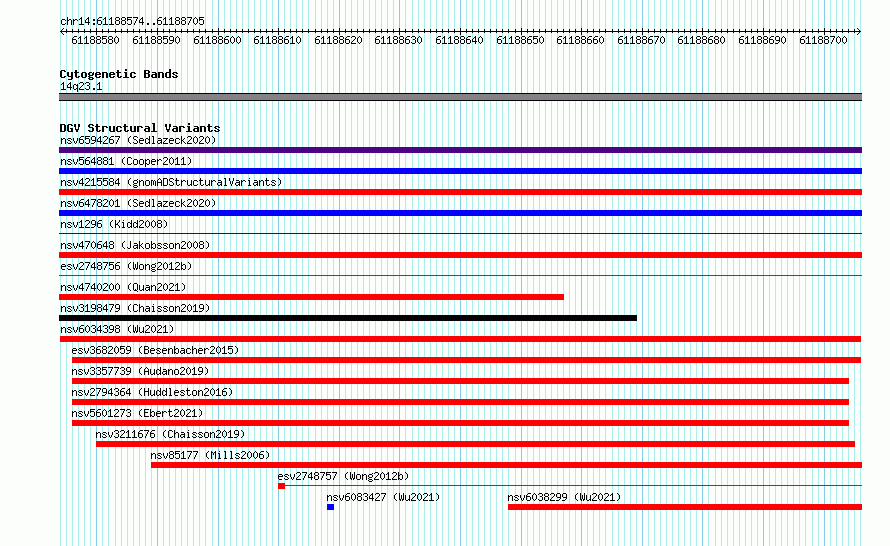Click the blue nsv6478201 variant bar
Screen dimensions: 890x546
(x=460, y=213)
